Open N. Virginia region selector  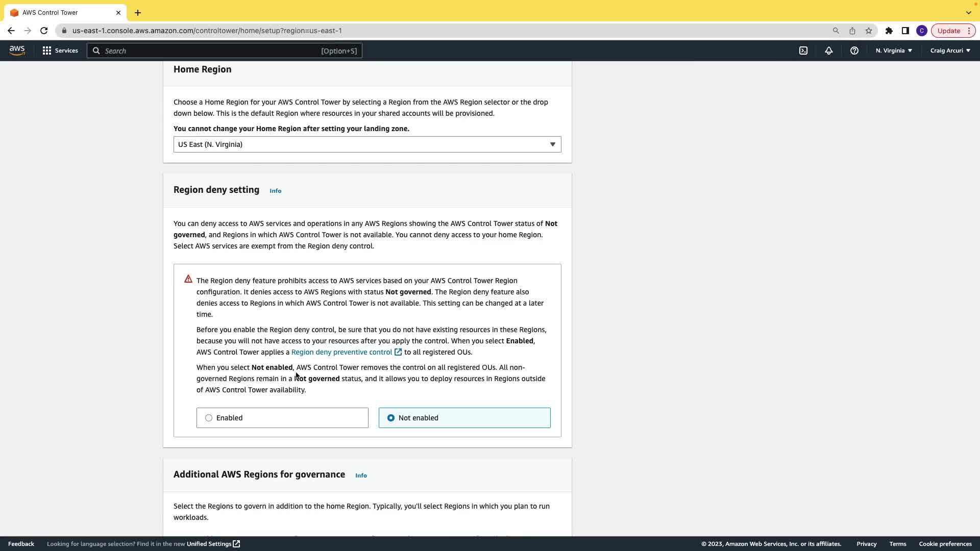[894, 51]
